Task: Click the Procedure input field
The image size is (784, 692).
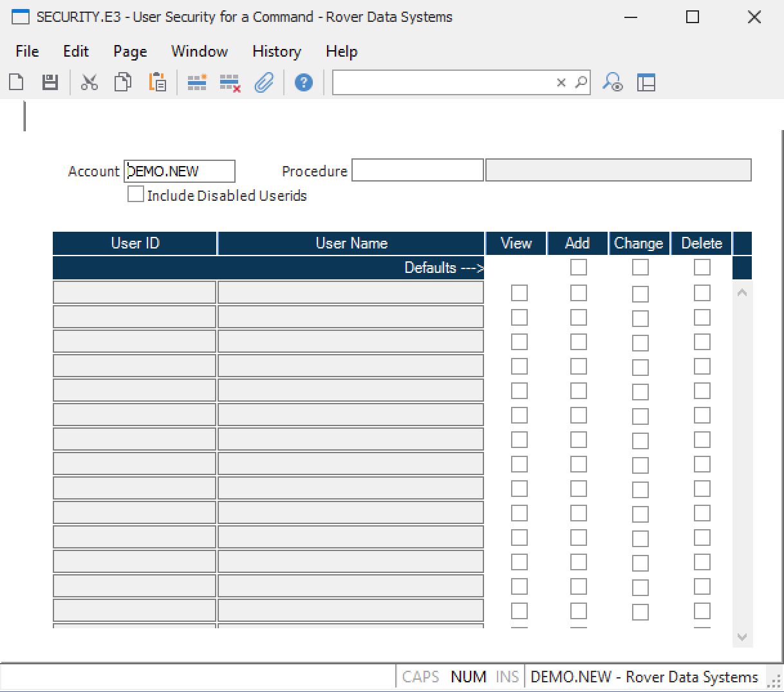Action: pyautogui.click(x=417, y=171)
